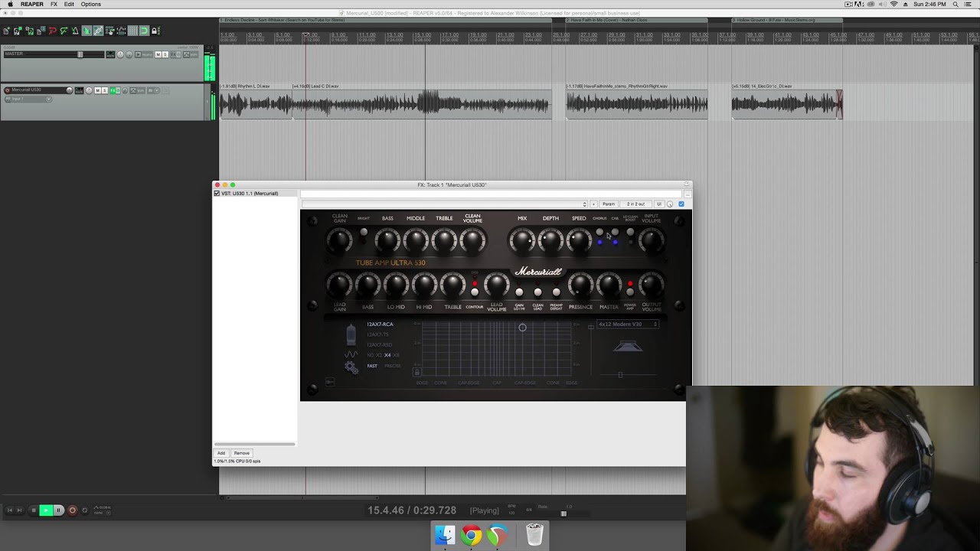This screenshot has height=551, width=980.
Task: Click the green Play transport button
Action: click(x=46, y=510)
